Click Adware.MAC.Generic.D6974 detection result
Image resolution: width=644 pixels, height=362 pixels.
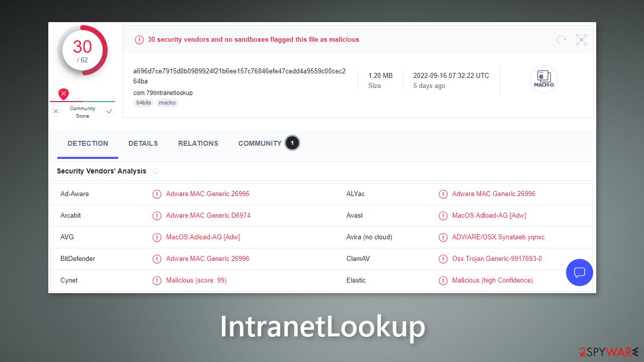[x=208, y=216]
